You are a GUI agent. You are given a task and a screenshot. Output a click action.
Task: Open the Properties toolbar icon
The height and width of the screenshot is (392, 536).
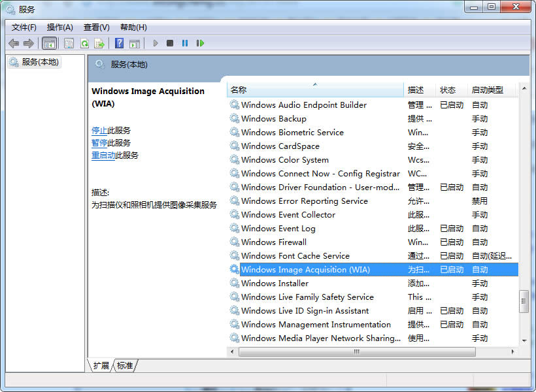(68, 43)
